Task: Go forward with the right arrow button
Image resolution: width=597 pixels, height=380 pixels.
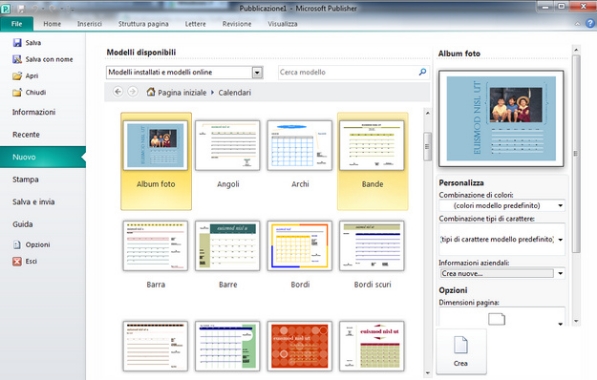Action: (132, 92)
